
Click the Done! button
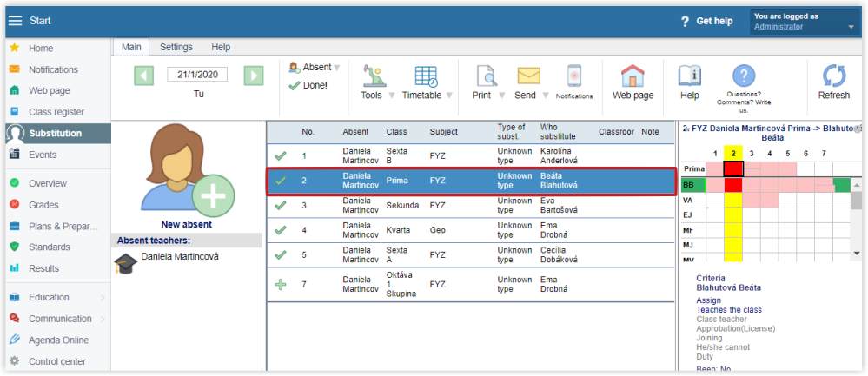pos(309,86)
